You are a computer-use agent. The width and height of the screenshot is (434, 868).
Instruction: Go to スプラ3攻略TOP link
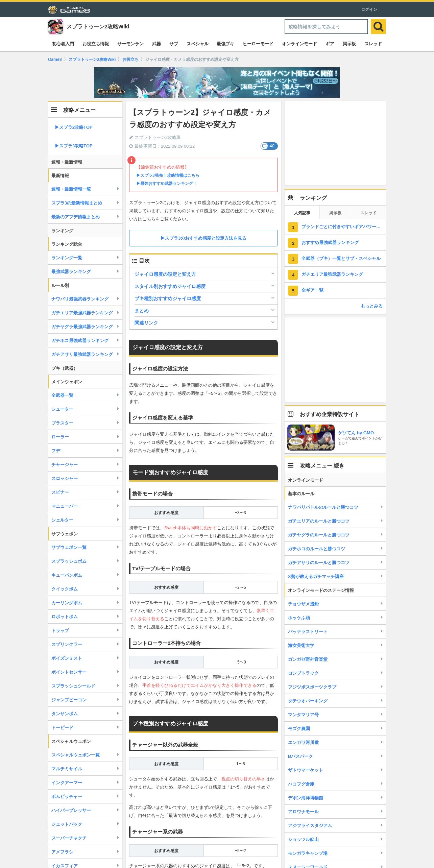point(74,146)
